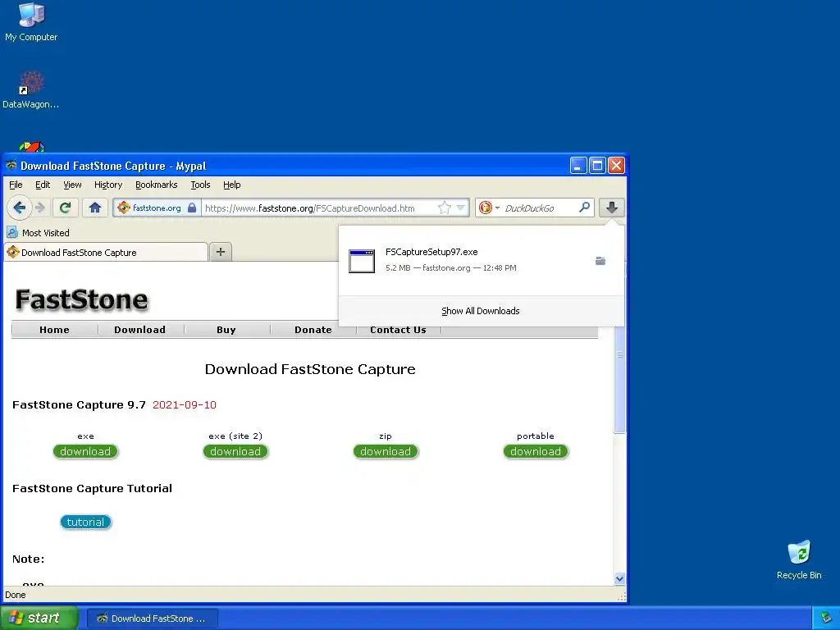Click the exe (site 2) download button

pos(235,452)
